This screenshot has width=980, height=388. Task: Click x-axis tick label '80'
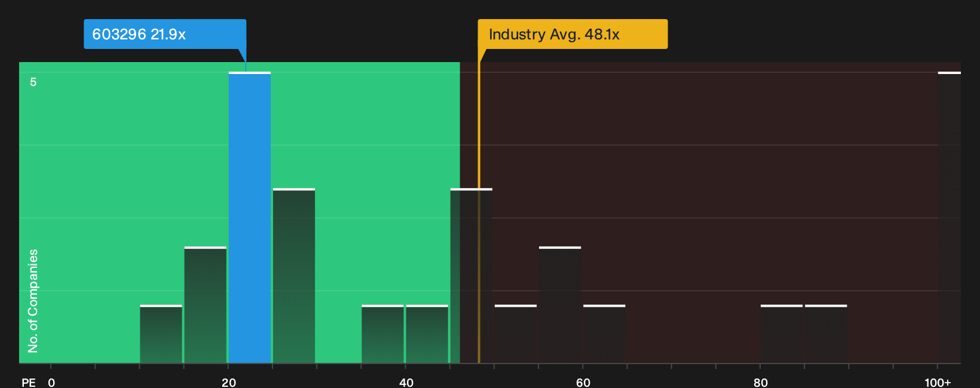coord(761,382)
